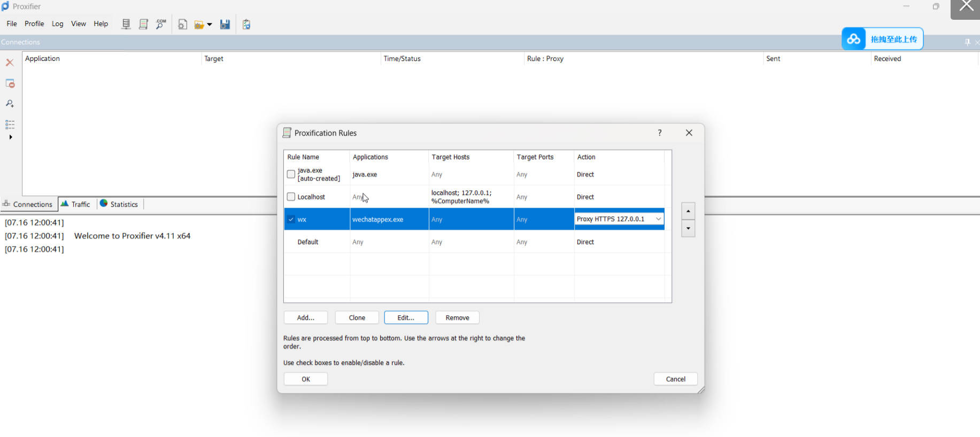Expand the open profile folder dropdown arrow
980x437 pixels.
point(210,25)
